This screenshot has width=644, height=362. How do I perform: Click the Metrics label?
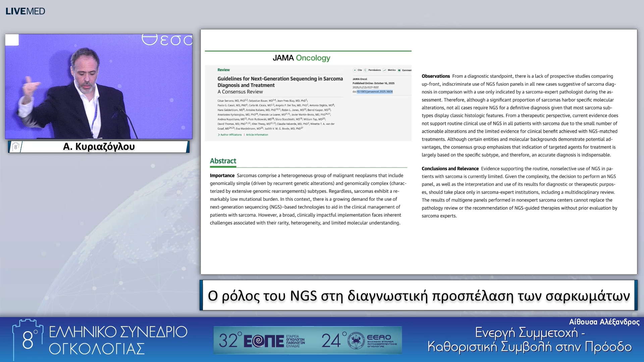pos(392,70)
